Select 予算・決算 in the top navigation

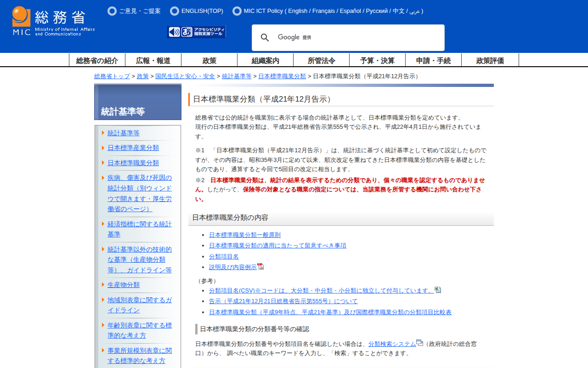click(x=378, y=60)
